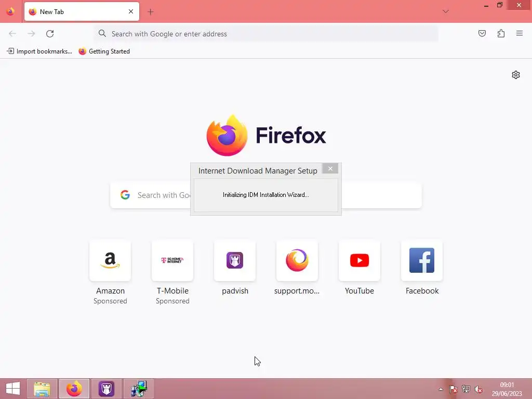Click the Firefox taskbar button

(x=74, y=389)
